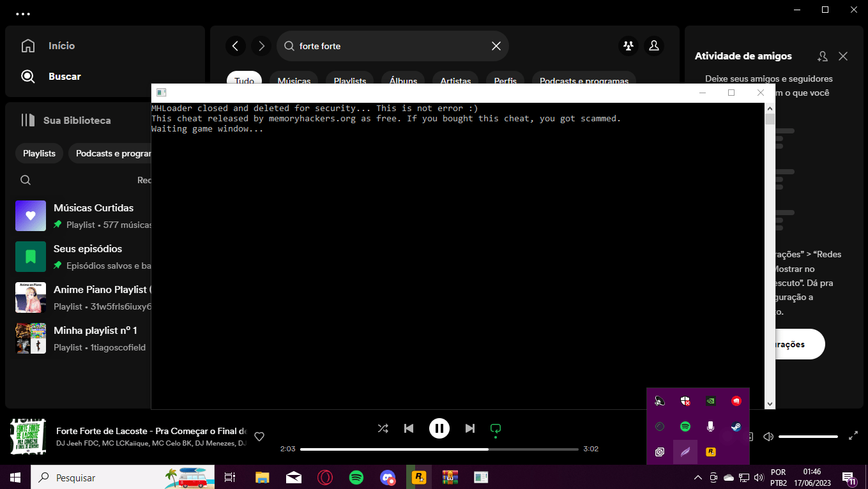Add friends in Atividade de amigos panel
Image resolution: width=868 pixels, height=489 pixels.
click(x=823, y=56)
